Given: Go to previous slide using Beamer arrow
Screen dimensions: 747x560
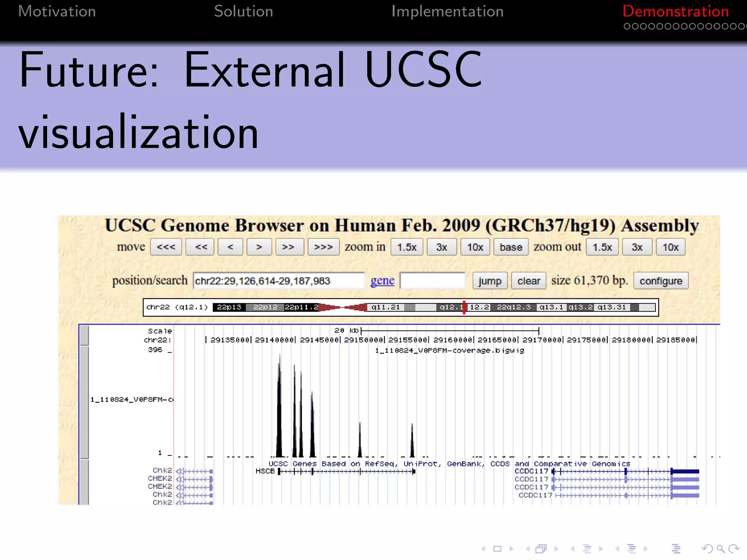Looking at the screenshot, I should 483,549.
